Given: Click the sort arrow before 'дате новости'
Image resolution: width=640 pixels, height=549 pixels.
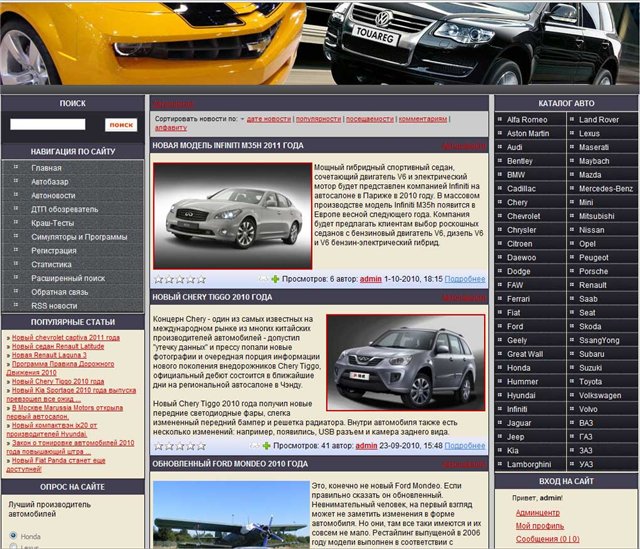Looking at the screenshot, I should coord(241,118).
